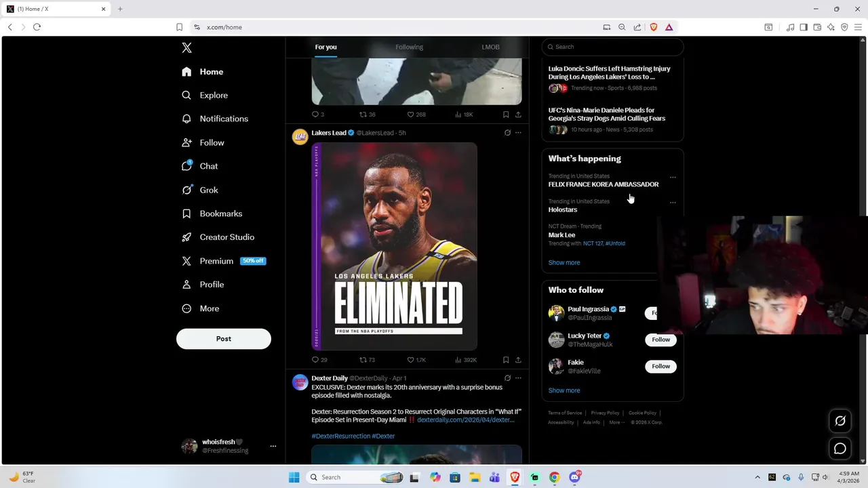The image size is (868, 488).
Task: Open more options on Lakers Lead post
Action: coord(518,133)
